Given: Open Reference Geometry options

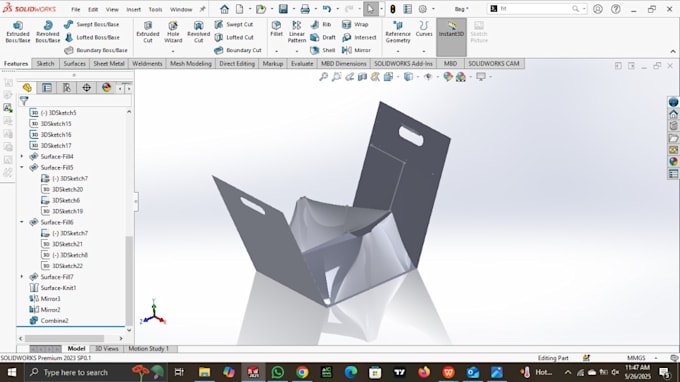Looking at the screenshot, I should [398, 32].
